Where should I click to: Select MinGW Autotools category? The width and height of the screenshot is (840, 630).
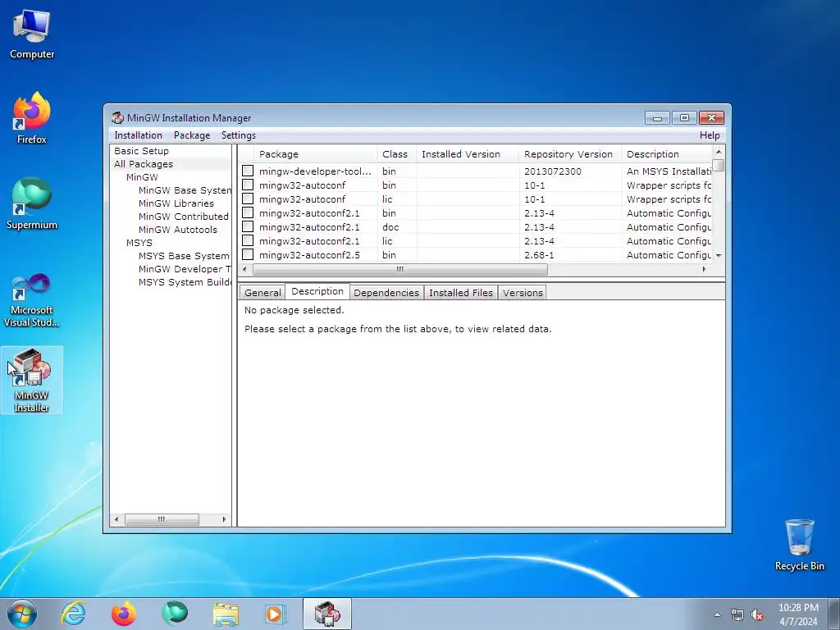[x=178, y=230]
